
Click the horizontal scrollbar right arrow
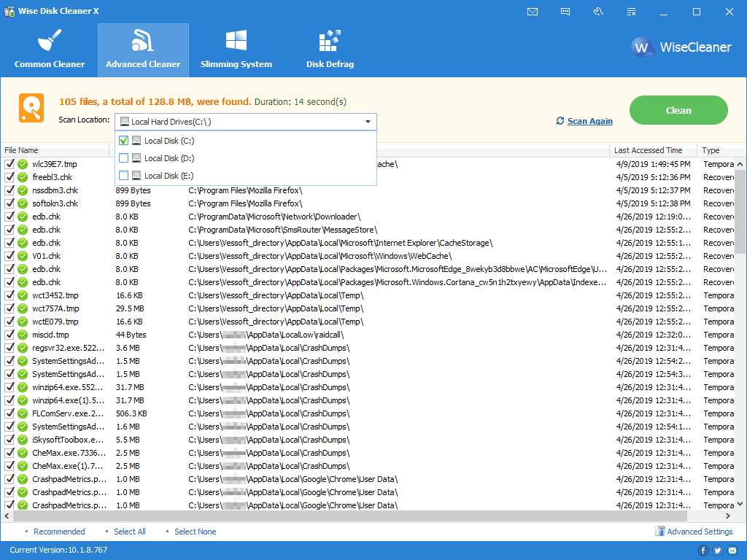[728, 516]
